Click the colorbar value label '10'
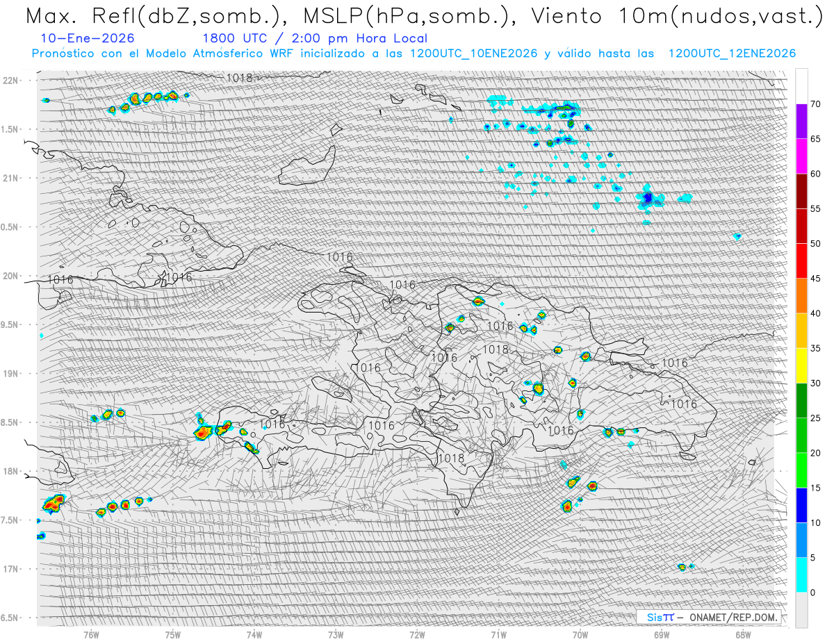 coord(815,523)
